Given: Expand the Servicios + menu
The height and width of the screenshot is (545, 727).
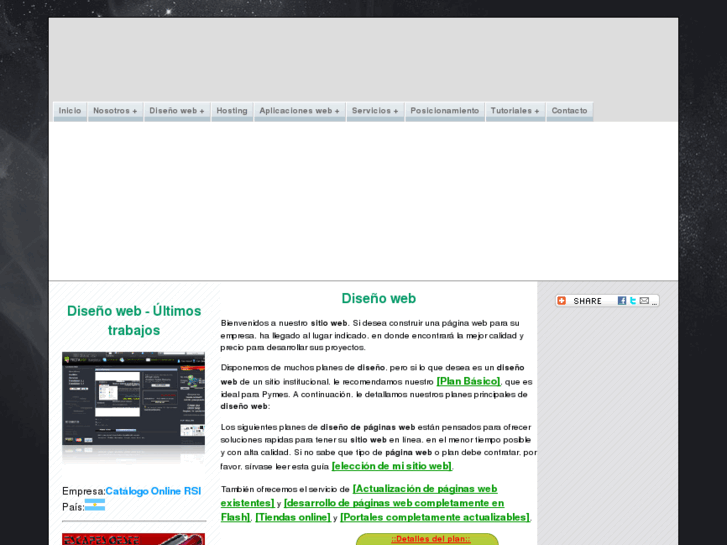Looking at the screenshot, I should pyautogui.click(x=375, y=111).
